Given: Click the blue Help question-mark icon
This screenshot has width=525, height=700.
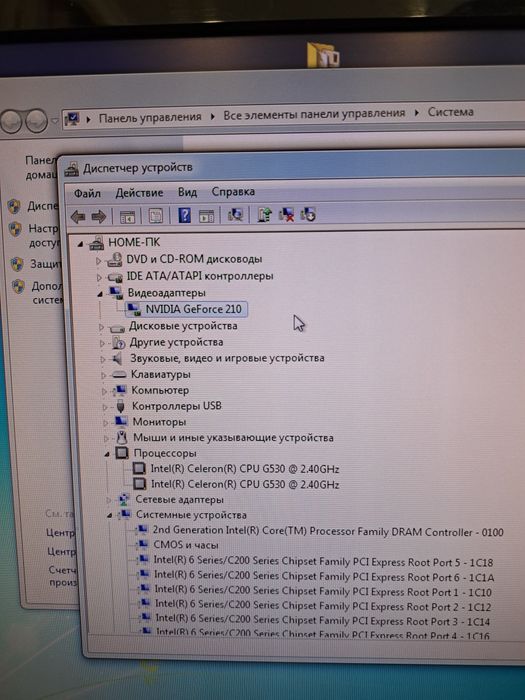Looking at the screenshot, I should pyautogui.click(x=184, y=215).
